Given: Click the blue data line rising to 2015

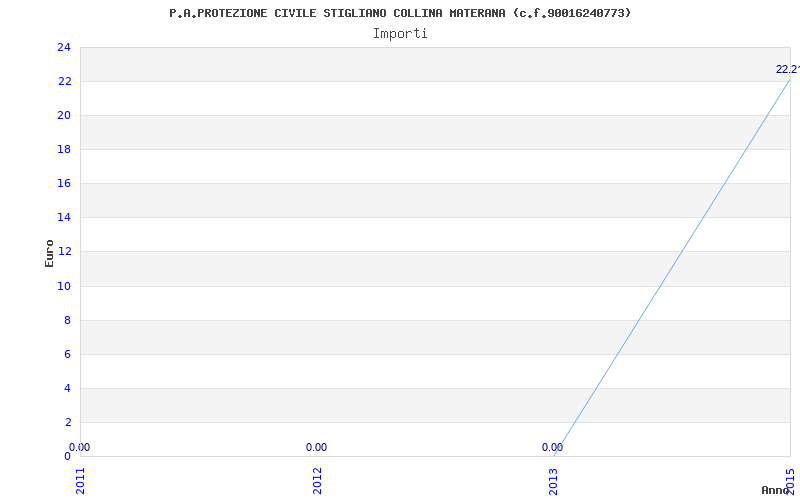Looking at the screenshot, I should [672, 267].
